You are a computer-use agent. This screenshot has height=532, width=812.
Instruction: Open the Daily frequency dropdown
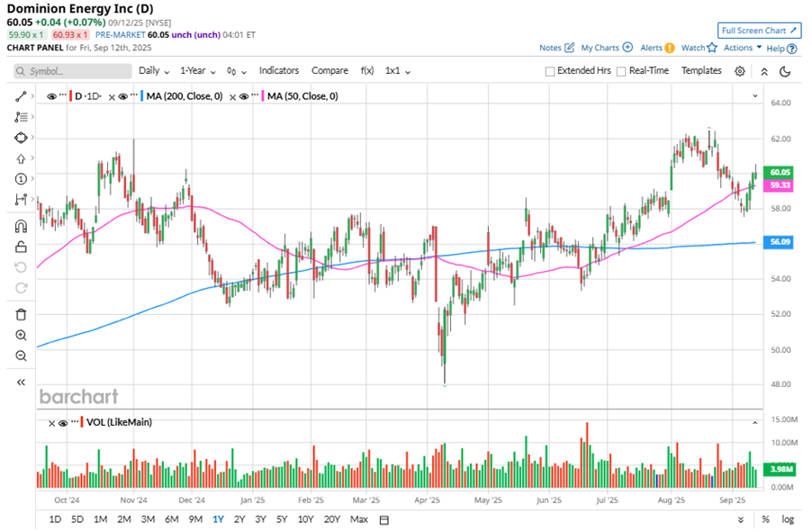click(154, 71)
